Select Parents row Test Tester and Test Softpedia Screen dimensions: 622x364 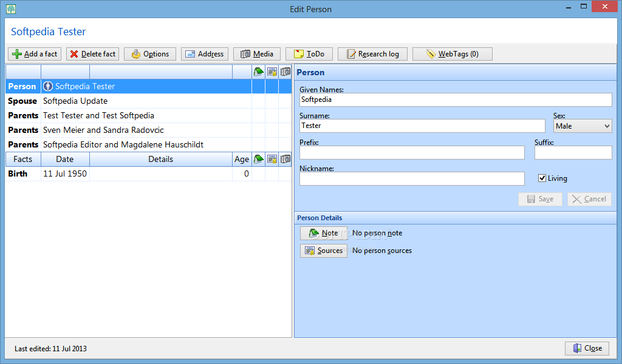coord(148,116)
